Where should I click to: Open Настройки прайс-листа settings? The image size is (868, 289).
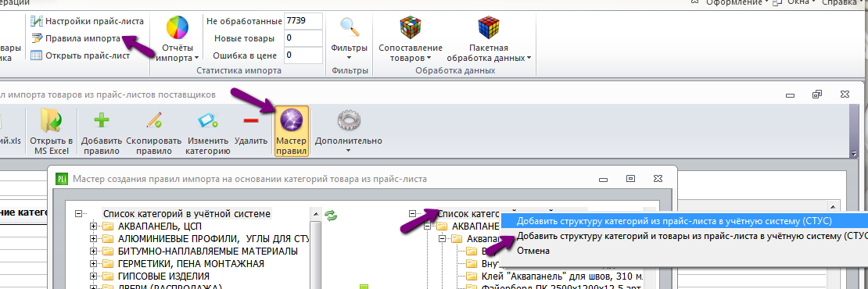click(x=88, y=22)
